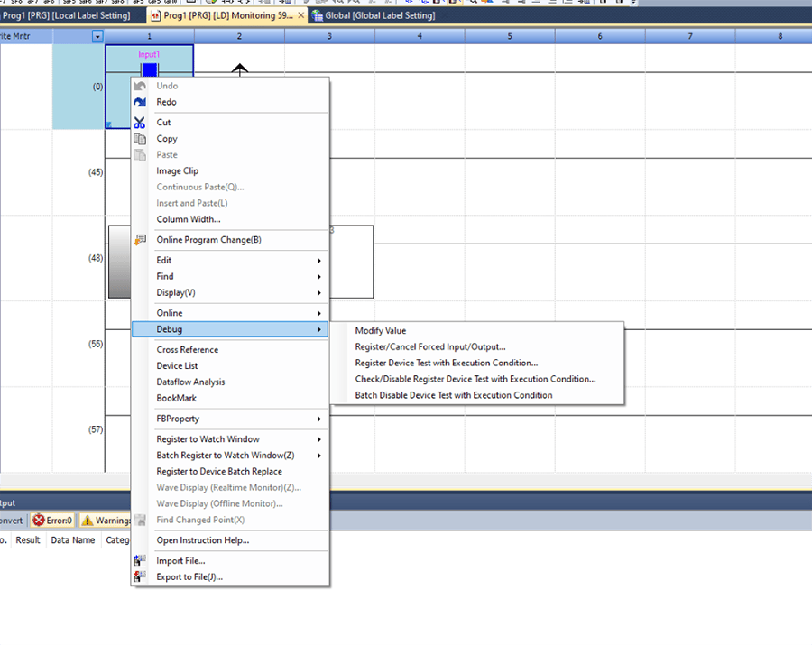
Task: Click the Prog1 LD tab ladder icon
Action: 156,16
